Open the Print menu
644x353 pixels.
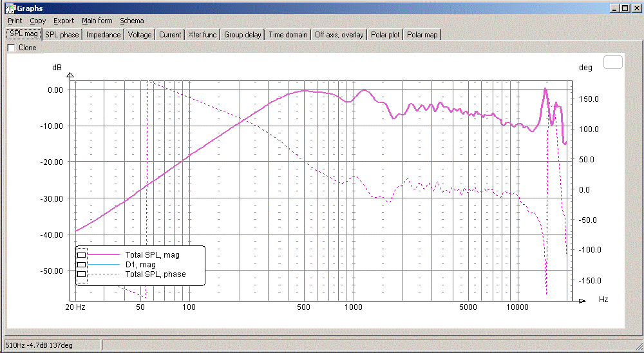tap(15, 21)
